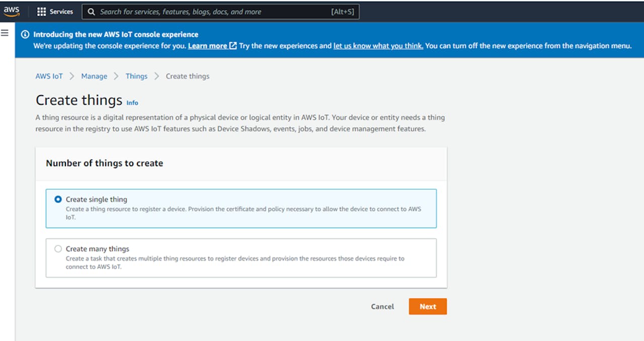Open the hamburger navigation menu
644x341 pixels.
pos(5,33)
